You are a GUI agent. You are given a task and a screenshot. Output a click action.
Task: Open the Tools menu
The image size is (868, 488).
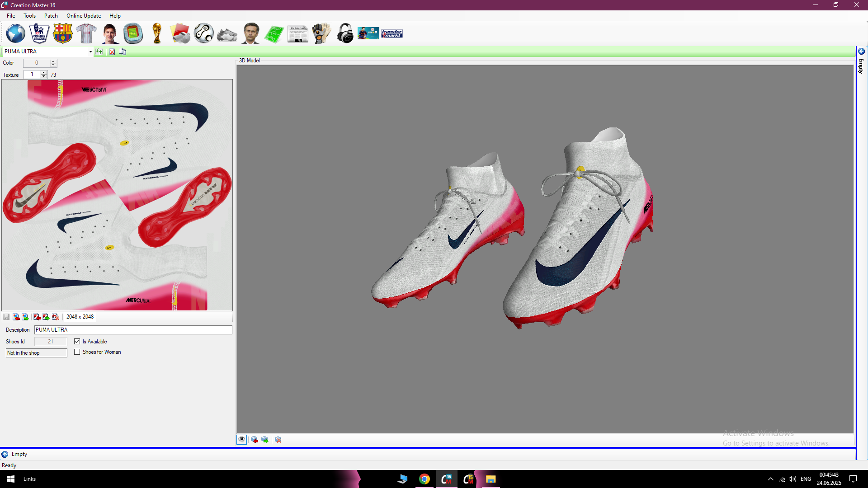point(29,16)
